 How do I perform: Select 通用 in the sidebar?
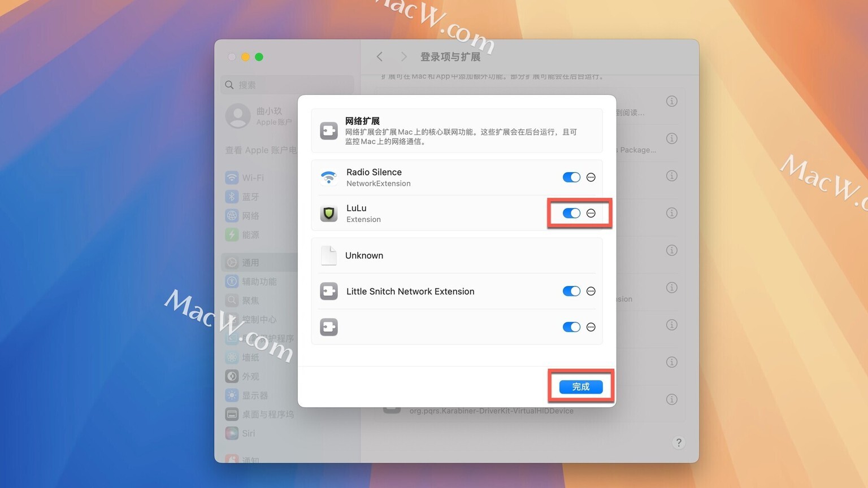[259, 263]
